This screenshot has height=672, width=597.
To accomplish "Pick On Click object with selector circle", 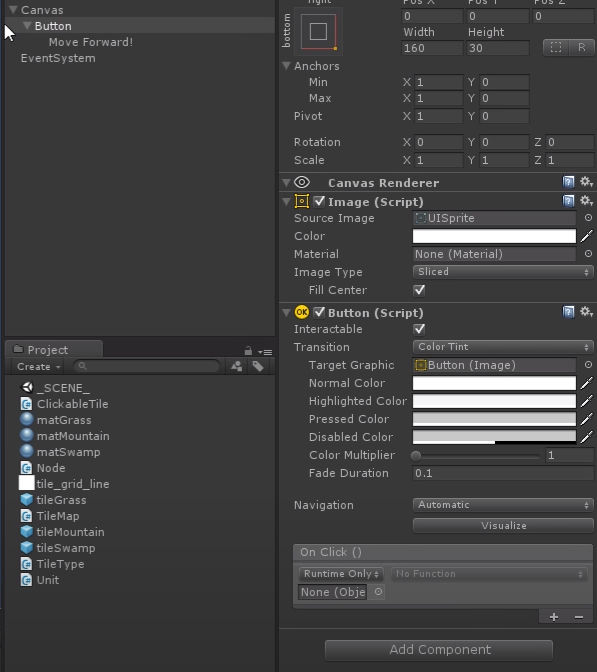I will [x=378, y=592].
